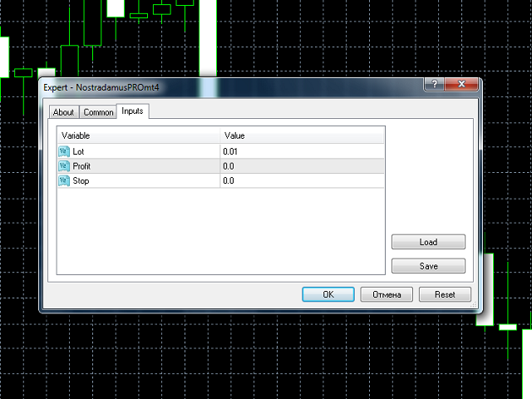Viewport: 532px width, 399px height.
Task: Close the Expert dialog window
Action: [461, 84]
